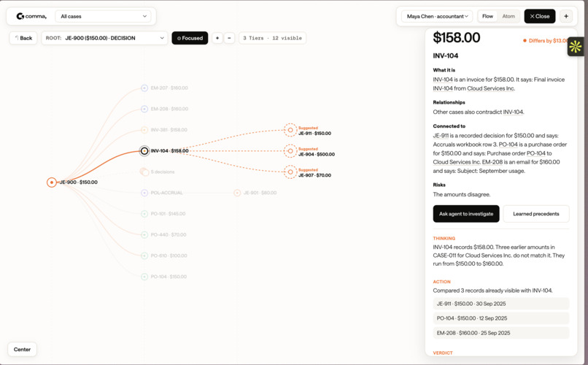588x365 pixels.
Task: Select the EM-208 node icon in graph
Action: click(144, 109)
